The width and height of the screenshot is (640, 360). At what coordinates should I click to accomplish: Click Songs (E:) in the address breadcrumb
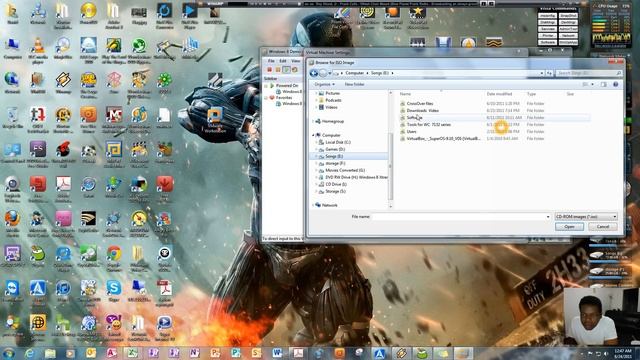click(380, 73)
